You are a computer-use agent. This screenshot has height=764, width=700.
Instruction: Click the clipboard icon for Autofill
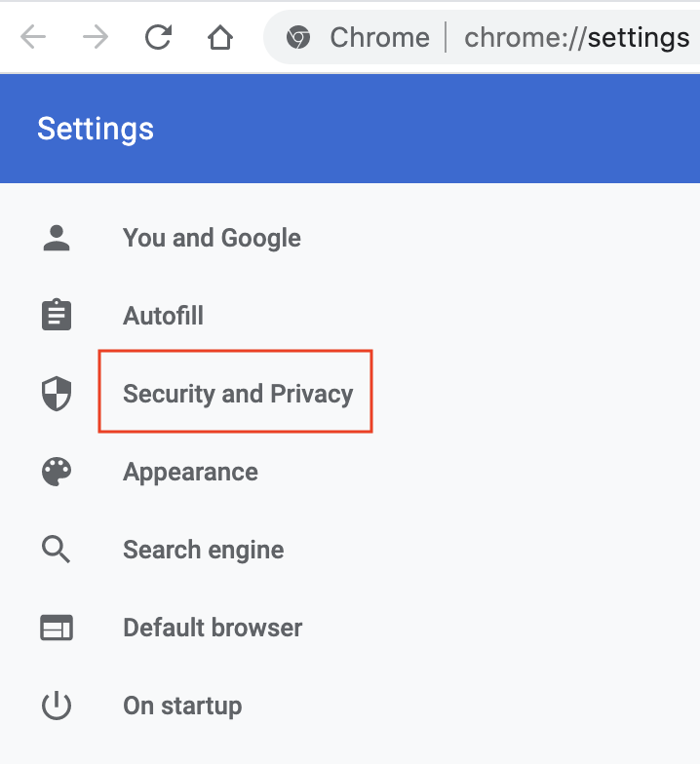pos(57,317)
